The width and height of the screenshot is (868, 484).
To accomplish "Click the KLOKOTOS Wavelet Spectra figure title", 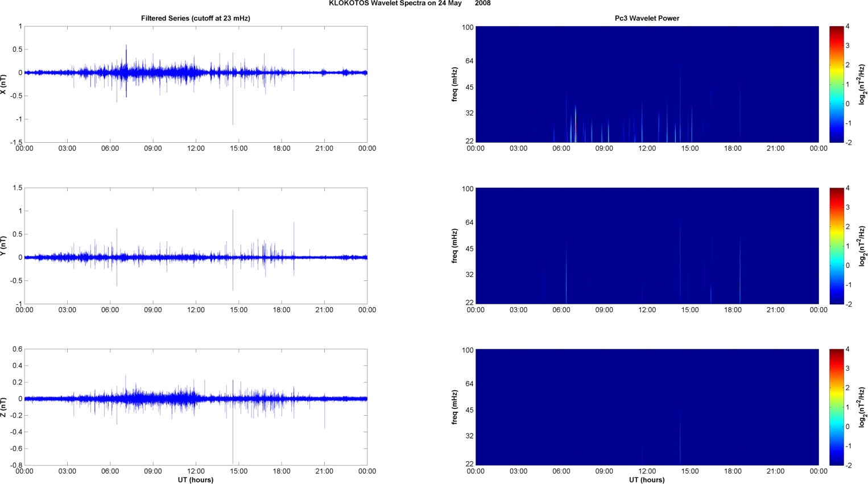I will pyautogui.click(x=409, y=3).
